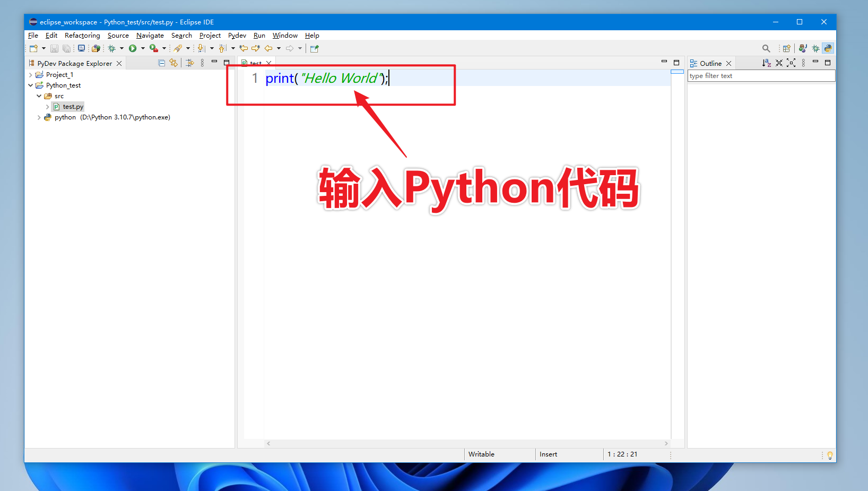
Task: Click the Outline collapse all icon
Action: pyautogui.click(x=779, y=63)
